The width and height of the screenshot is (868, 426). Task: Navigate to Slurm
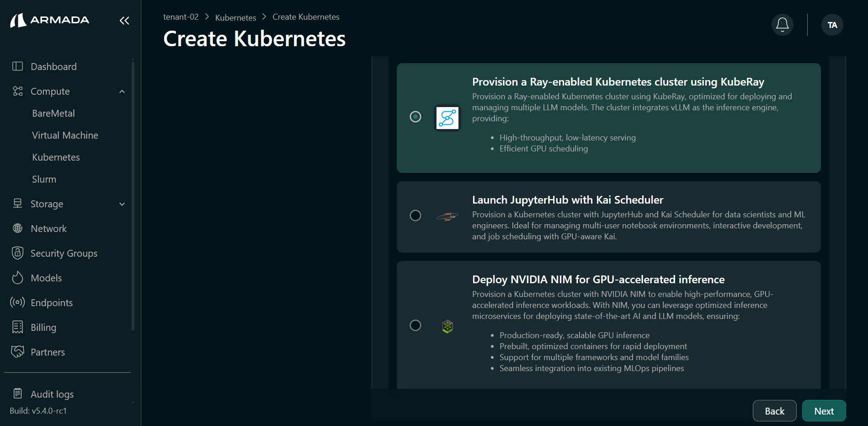44,179
